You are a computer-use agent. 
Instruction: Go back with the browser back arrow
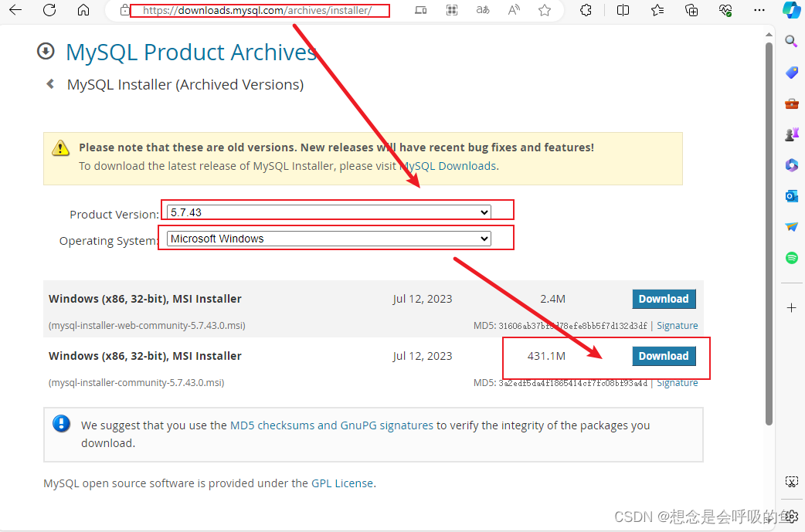[16, 10]
